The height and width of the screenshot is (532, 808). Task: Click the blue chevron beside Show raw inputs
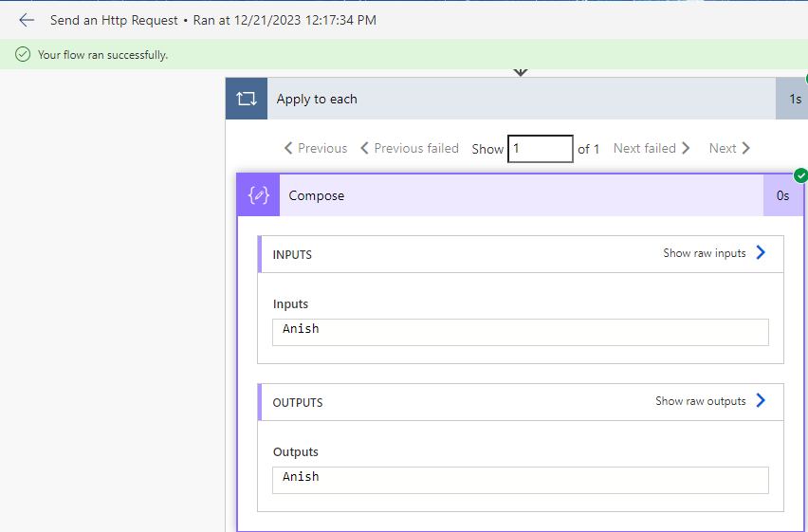click(761, 252)
